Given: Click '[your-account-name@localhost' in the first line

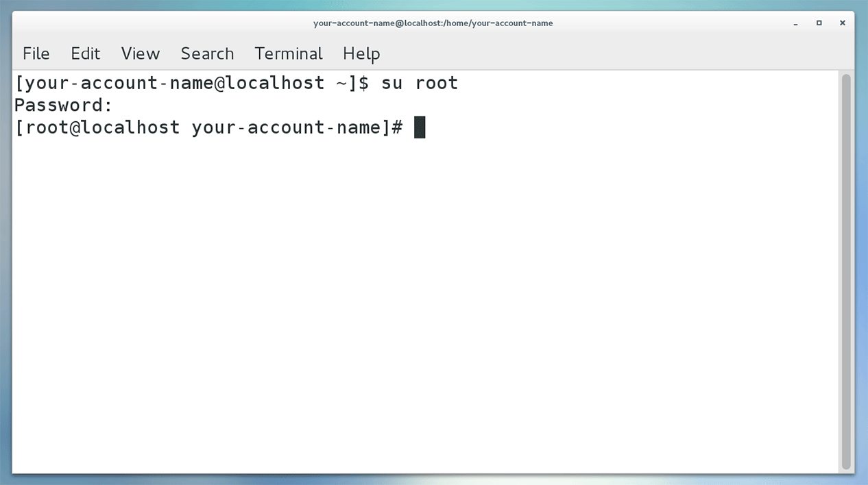Looking at the screenshot, I should pos(169,84).
